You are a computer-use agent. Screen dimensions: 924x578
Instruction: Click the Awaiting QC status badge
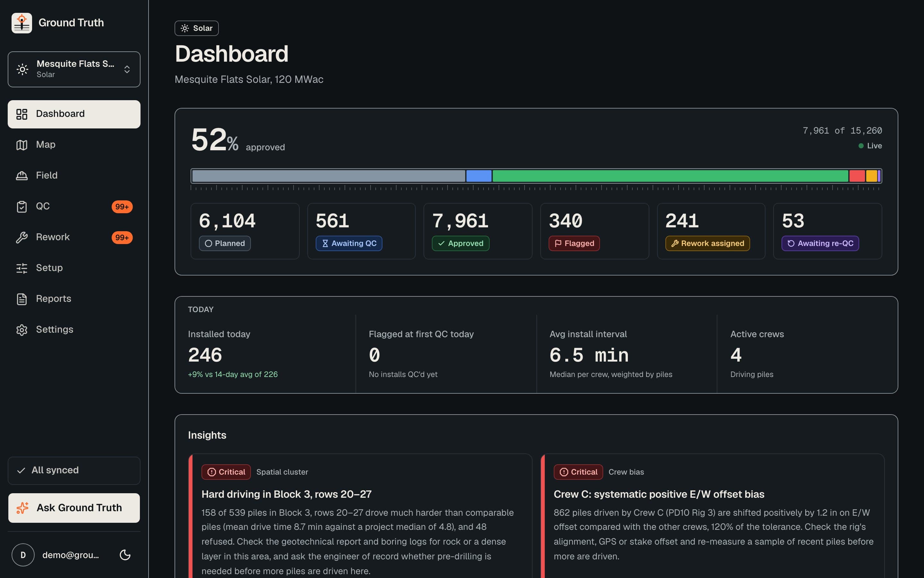point(349,243)
